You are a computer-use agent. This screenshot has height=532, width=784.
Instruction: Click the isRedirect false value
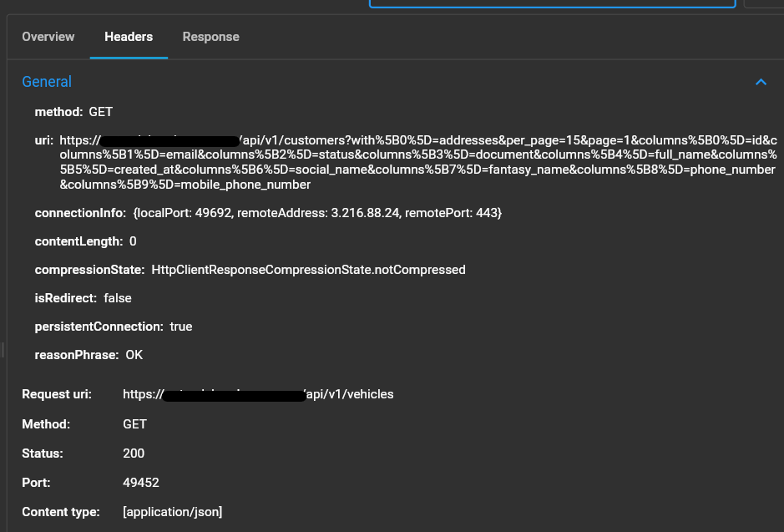pos(117,297)
